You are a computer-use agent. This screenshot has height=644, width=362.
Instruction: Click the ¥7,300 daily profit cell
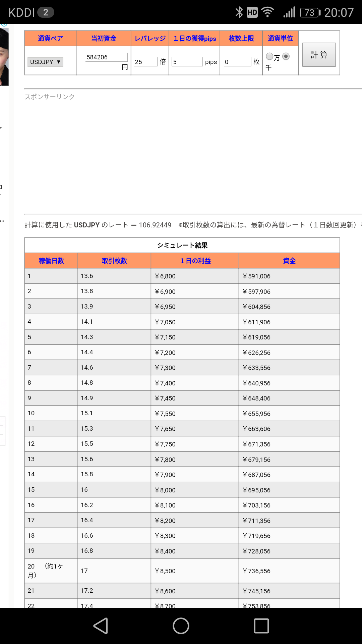(195, 368)
